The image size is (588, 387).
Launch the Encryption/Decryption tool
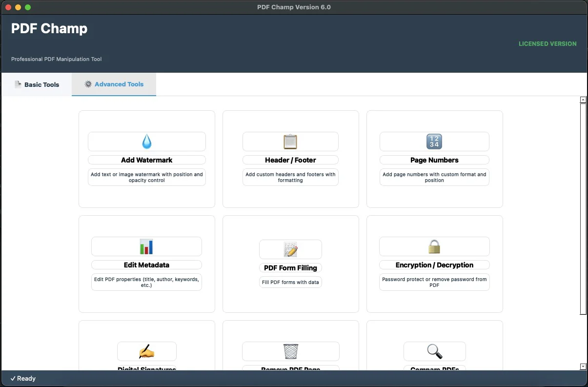click(434, 265)
